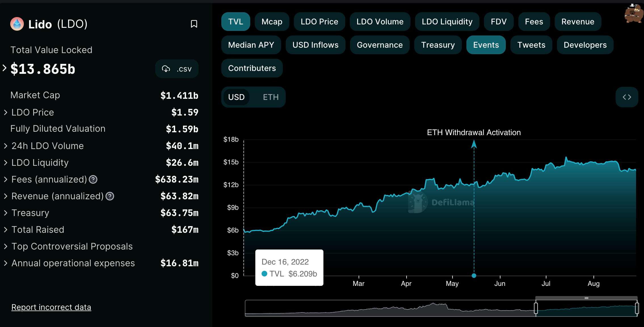
Task: Click the Revenue annualized help icon
Action: (110, 196)
